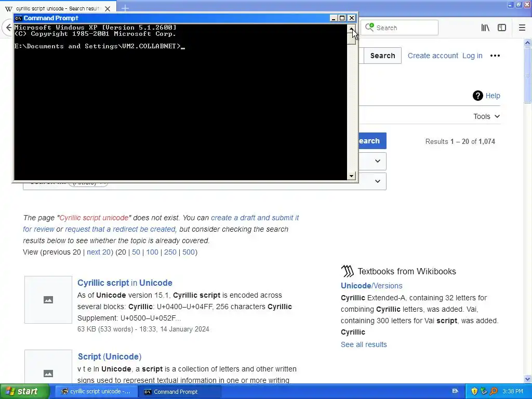The image size is (532, 399).
Task: Click the Windows Start button
Action: (x=24, y=391)
